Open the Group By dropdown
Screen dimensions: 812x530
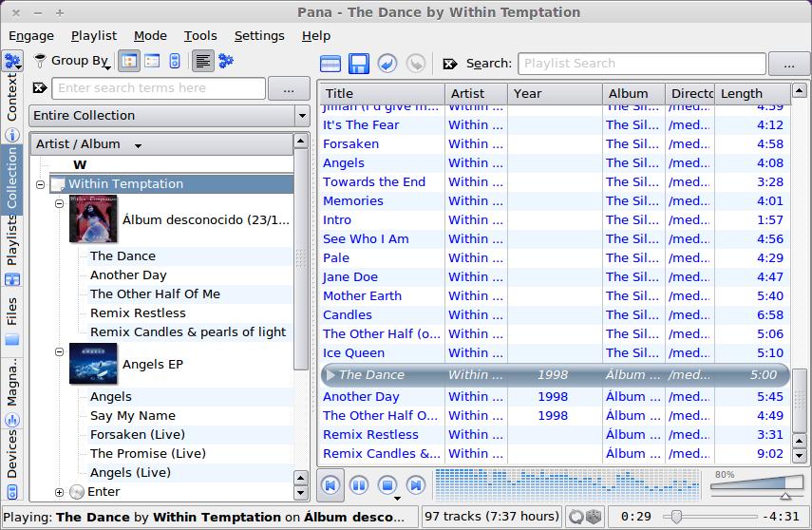(80, 61)
